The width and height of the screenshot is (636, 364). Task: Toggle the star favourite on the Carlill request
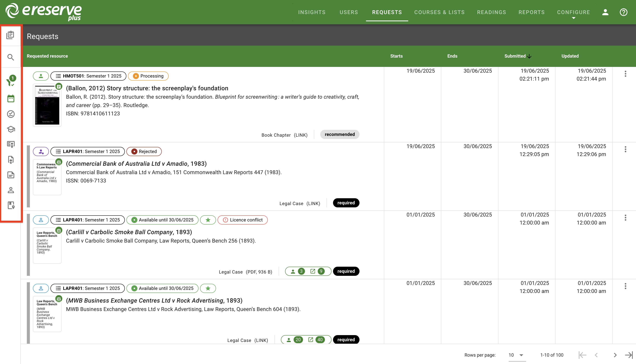(x=208, y=220)
